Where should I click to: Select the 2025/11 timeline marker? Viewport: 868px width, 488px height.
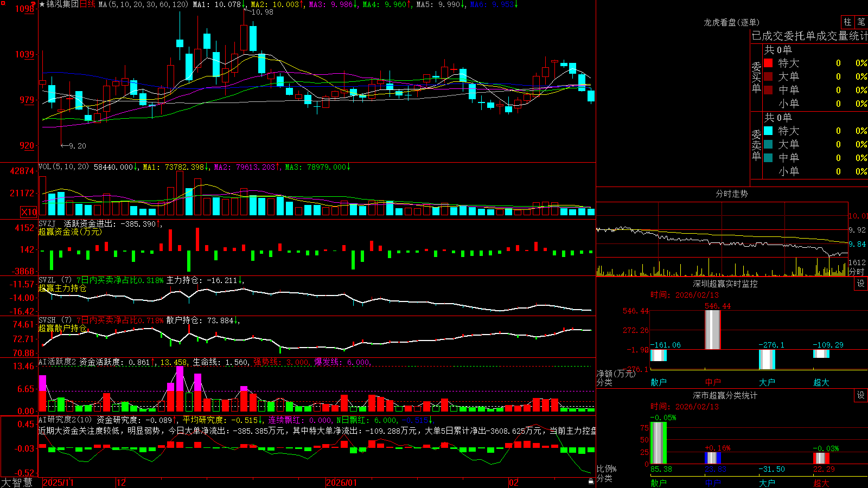(x=58, y=483)
